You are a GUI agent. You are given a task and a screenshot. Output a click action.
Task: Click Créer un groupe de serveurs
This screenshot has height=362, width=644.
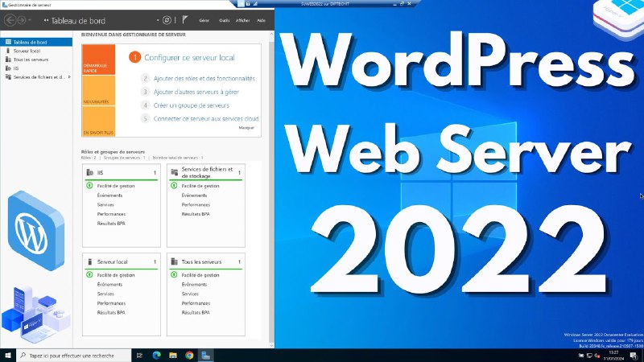(x=192, y=105)
